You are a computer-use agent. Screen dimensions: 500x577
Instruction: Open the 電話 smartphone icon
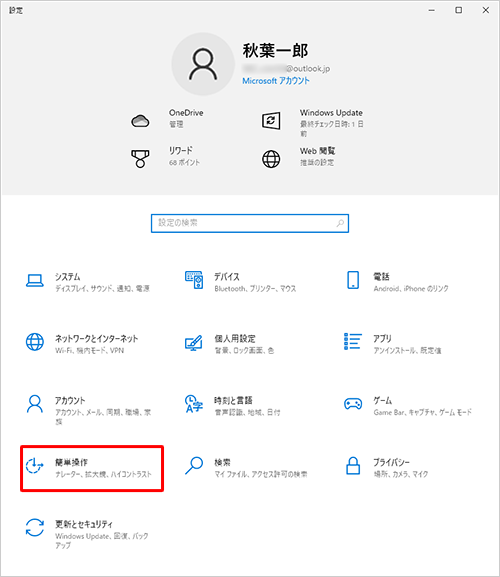353,280
